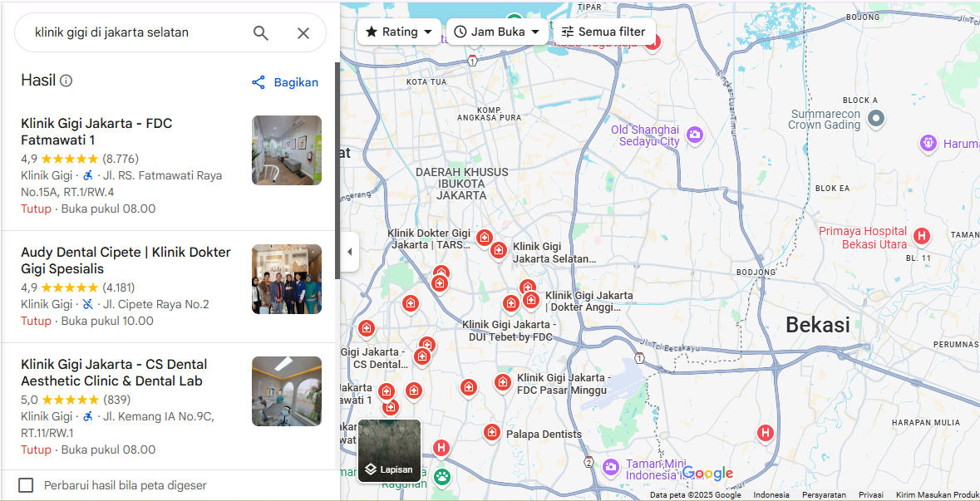
Task: View the Audy Dental Cipete group photo
Action: pos(287,278)
